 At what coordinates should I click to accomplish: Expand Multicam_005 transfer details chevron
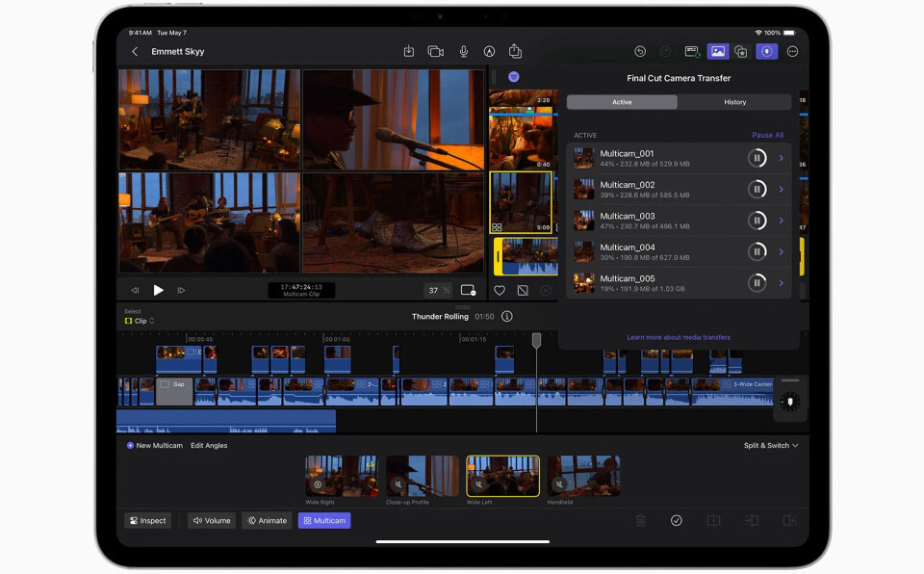(781, 283)
